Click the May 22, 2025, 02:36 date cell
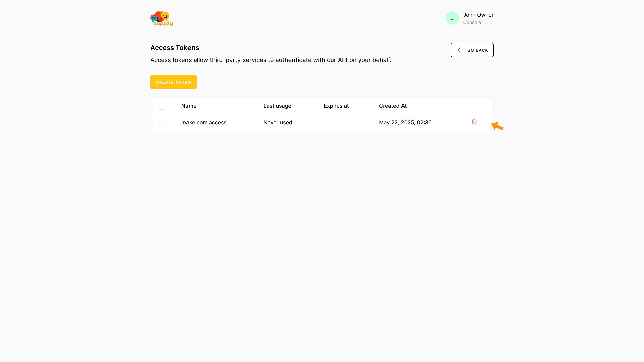644x362 pixels. [405, 122]
